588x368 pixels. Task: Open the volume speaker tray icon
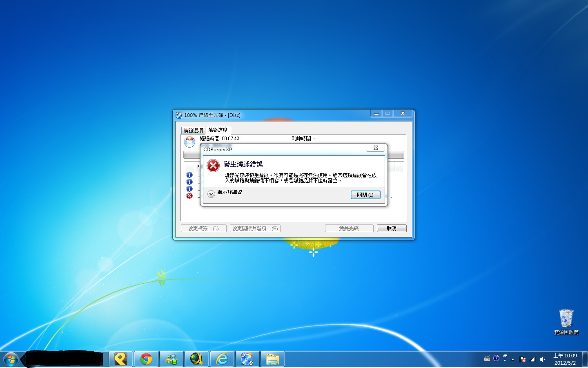(x=542, y=359)
